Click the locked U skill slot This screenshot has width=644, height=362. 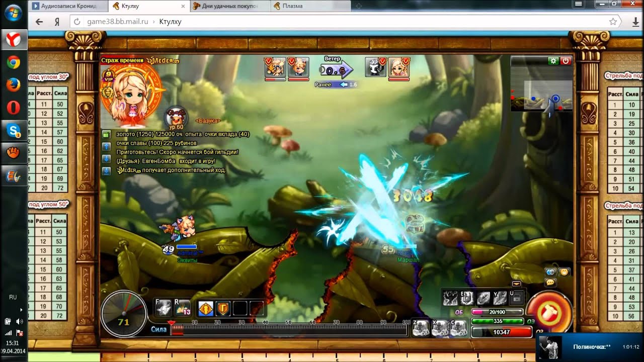pos(516,298)
